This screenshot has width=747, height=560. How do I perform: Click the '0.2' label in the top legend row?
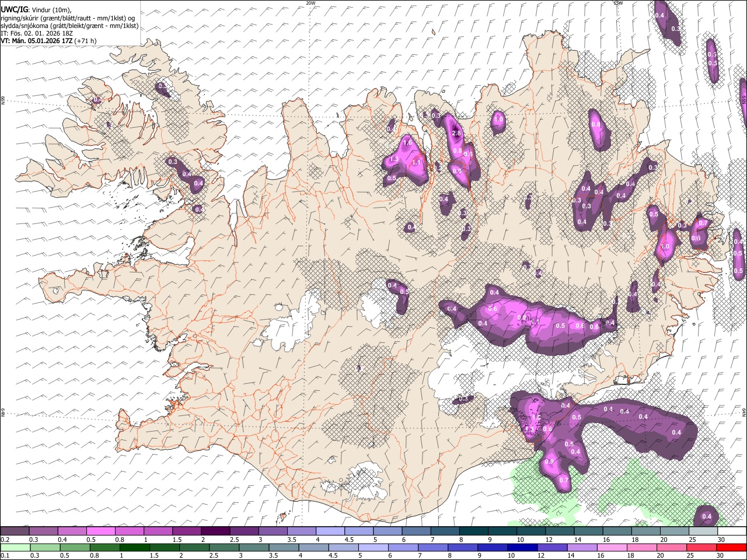click(x=5, y=540)
